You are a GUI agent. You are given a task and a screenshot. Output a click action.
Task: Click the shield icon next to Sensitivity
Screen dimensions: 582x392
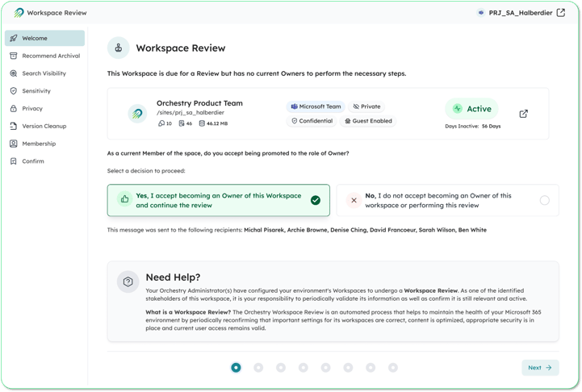coord(14,91)
